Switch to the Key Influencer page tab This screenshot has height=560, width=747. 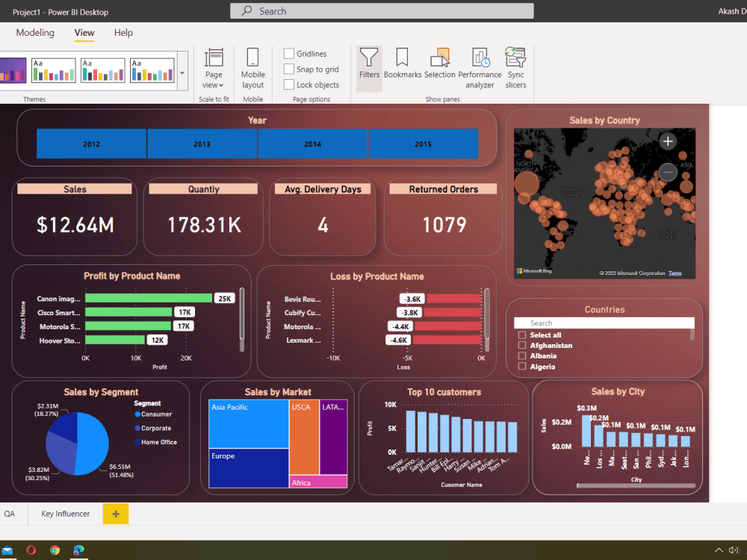tap(64, 514)
